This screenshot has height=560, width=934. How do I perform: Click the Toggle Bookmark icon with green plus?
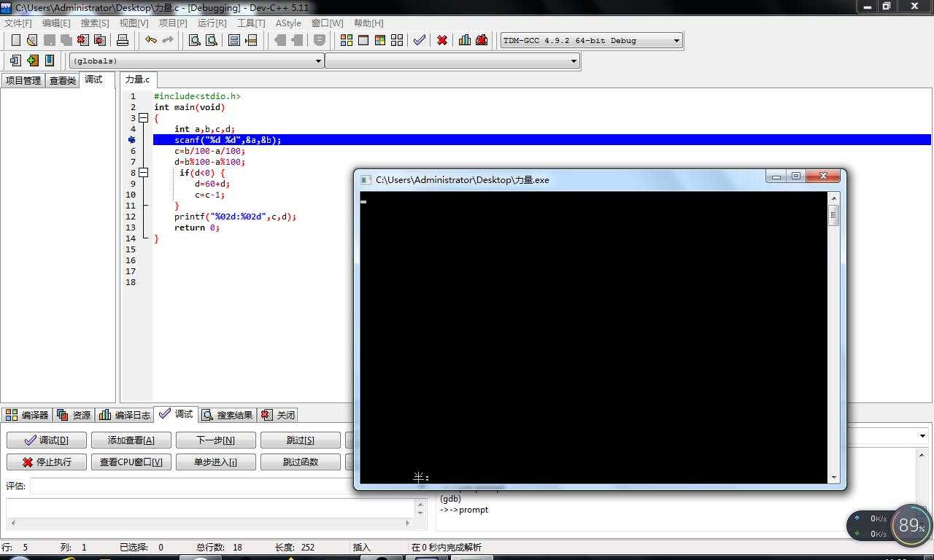[32, 61]
